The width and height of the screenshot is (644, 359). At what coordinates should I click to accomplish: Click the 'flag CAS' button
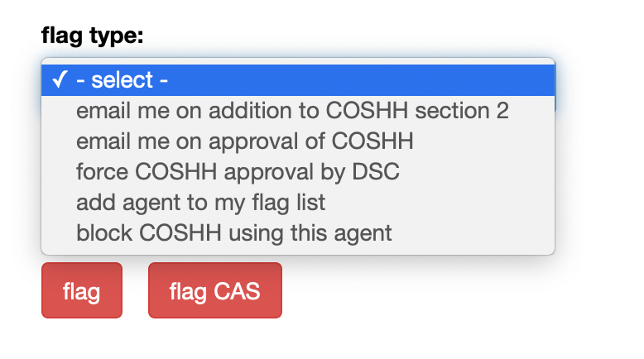click(x=215, y=290)
